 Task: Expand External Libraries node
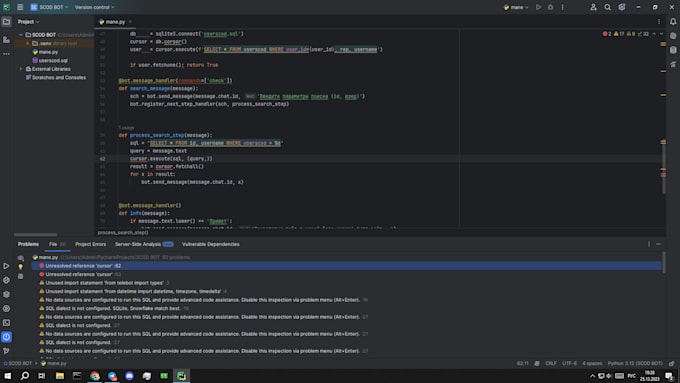[21, 69]
